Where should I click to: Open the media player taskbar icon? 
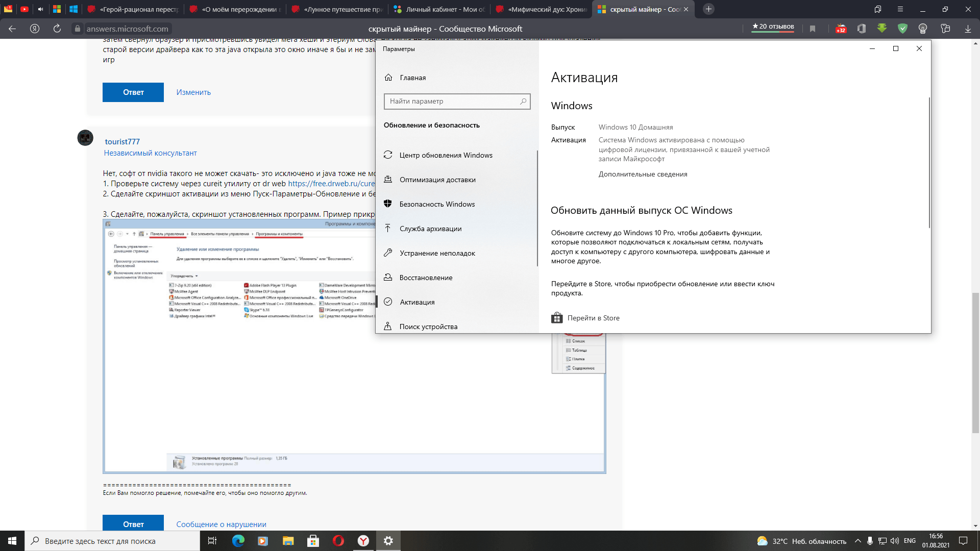[263, 541]
